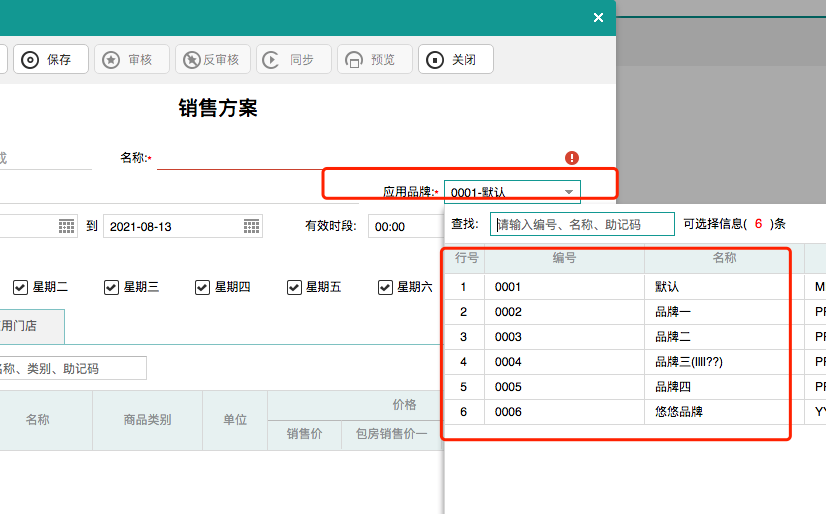Click the 关闭 (Close) toolbar button
The height and width of the screenshot is (514, 826).
pyautogui.click(x=455, y=60)
